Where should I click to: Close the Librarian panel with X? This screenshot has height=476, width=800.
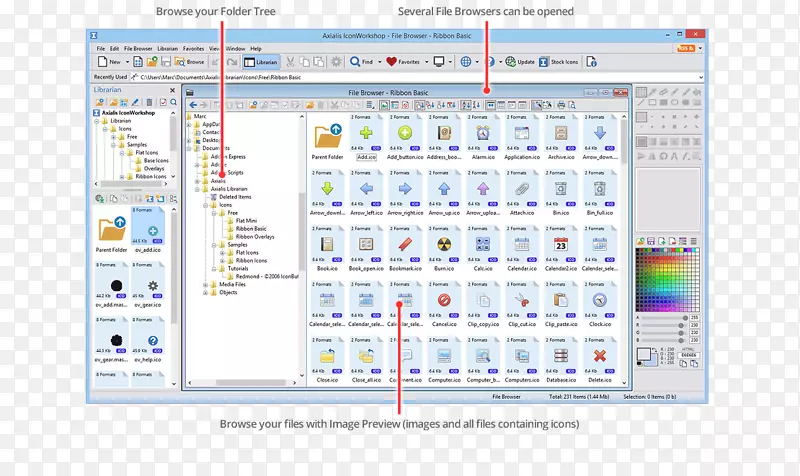pyautogui.click(x=172, y=90)
